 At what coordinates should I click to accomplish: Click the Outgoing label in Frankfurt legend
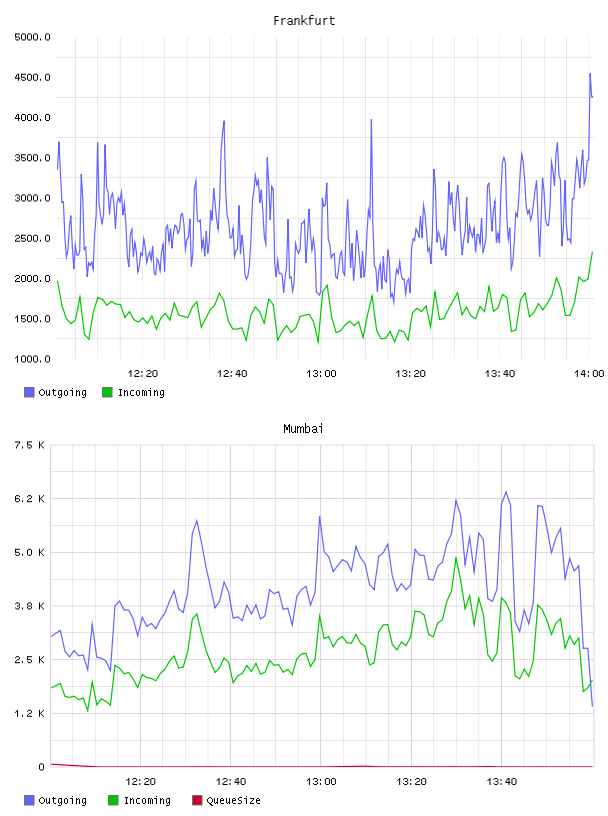tap(62, 392)
